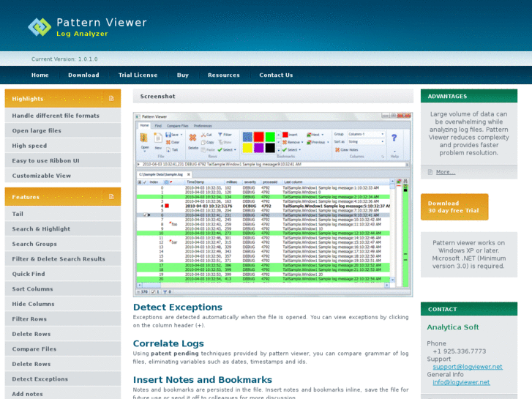Expand the Remove bookmark dropdown
The height and width of the screenshot is (399, 532).
[x=302, y=142]
